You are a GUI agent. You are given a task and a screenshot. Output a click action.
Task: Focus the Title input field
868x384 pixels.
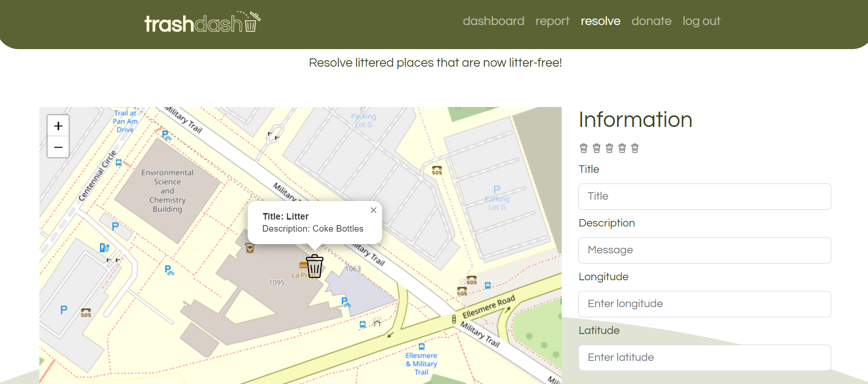click(704, 196)
